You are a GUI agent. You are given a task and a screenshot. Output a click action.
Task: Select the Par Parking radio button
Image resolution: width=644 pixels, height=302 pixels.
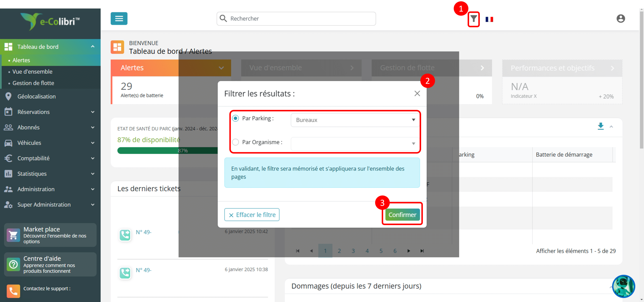tap(235, 118)
